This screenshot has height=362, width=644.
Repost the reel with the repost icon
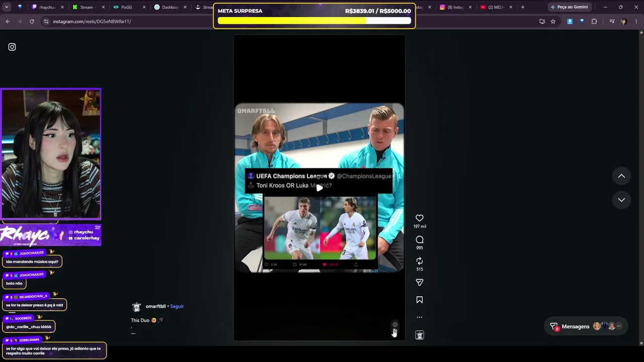click(420, 261)
